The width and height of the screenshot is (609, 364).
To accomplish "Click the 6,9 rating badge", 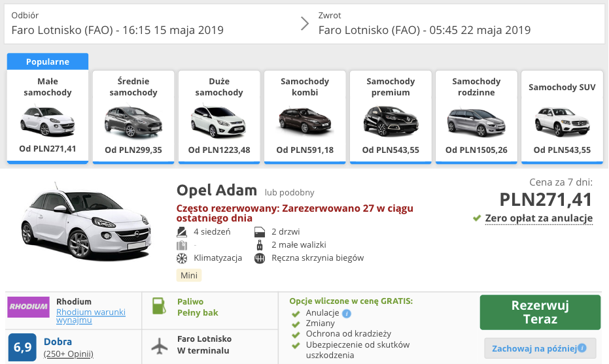I will point(22,347).
